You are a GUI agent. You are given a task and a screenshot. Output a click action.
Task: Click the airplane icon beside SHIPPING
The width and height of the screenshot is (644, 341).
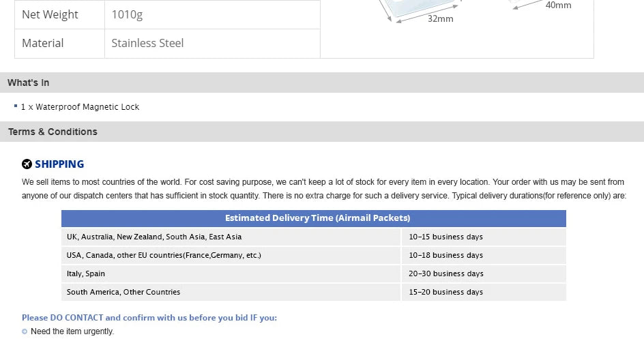[x=27, y=164]
